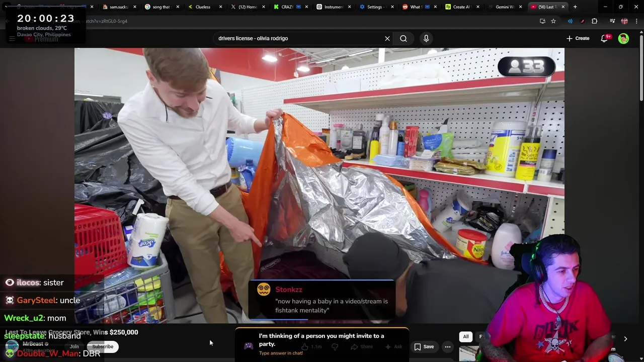Clear the search box with the X
This screenshot has width=644, height=362.
coord(387,38)
